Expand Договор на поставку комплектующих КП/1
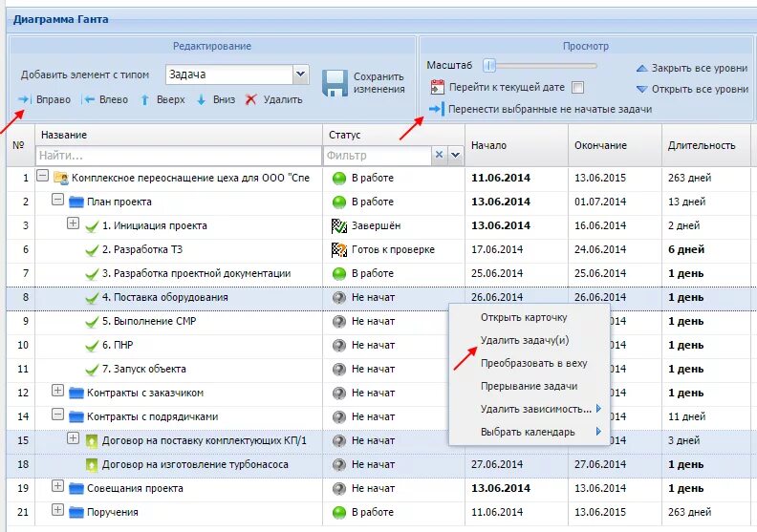 pos(73,438)
